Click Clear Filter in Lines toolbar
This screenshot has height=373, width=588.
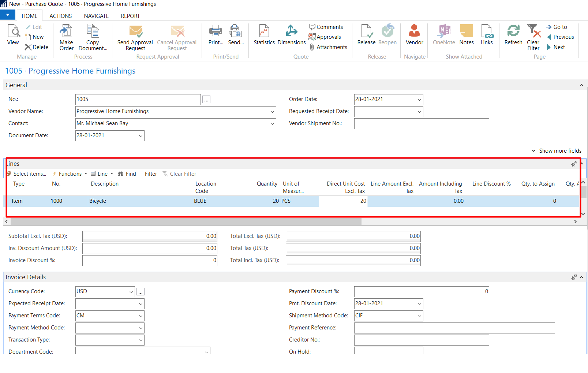pyautogui.click(x=179, y=174)
